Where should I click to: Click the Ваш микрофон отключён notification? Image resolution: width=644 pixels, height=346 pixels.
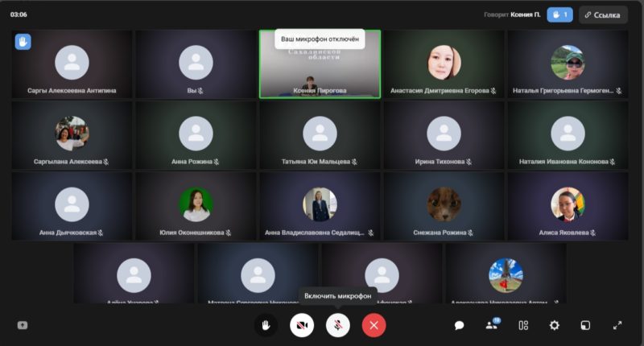(x=320, y=39)
